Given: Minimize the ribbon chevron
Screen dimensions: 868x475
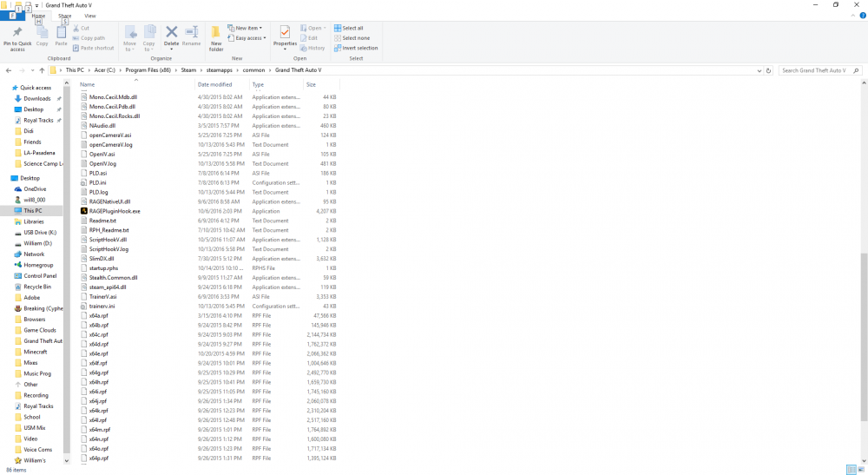Looking at the screenshot, I should pos(852,16).
